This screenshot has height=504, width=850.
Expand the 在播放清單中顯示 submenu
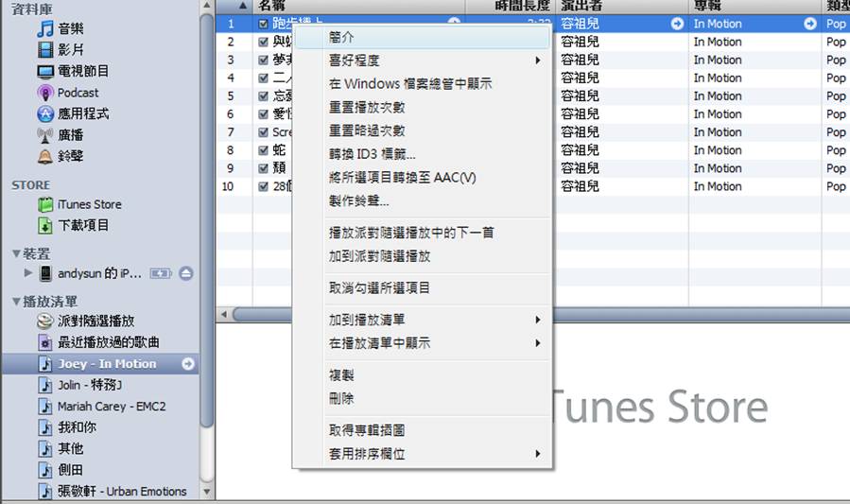537,343
